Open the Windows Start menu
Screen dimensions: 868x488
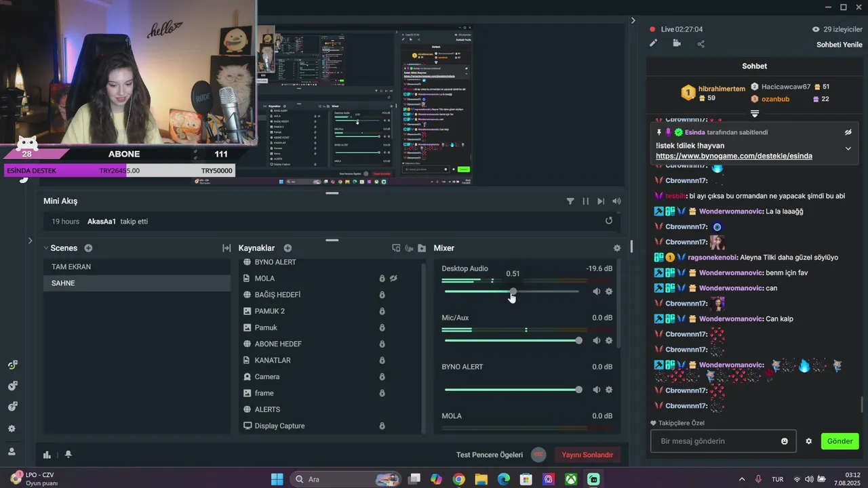click(x=277, y=479)
